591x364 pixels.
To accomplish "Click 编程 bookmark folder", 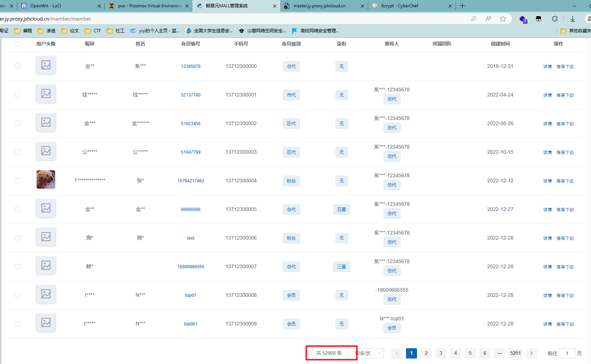I will (x=23, y=31).
